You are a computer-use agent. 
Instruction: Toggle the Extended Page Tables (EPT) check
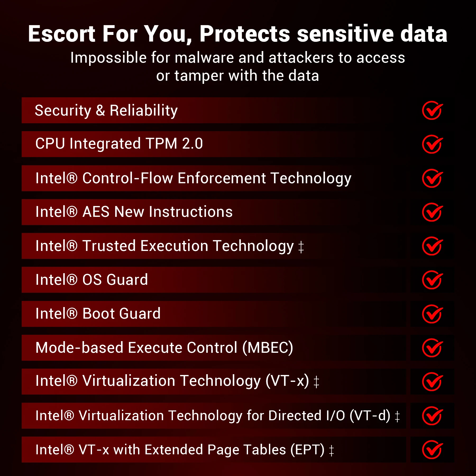(x=432, y=450)
